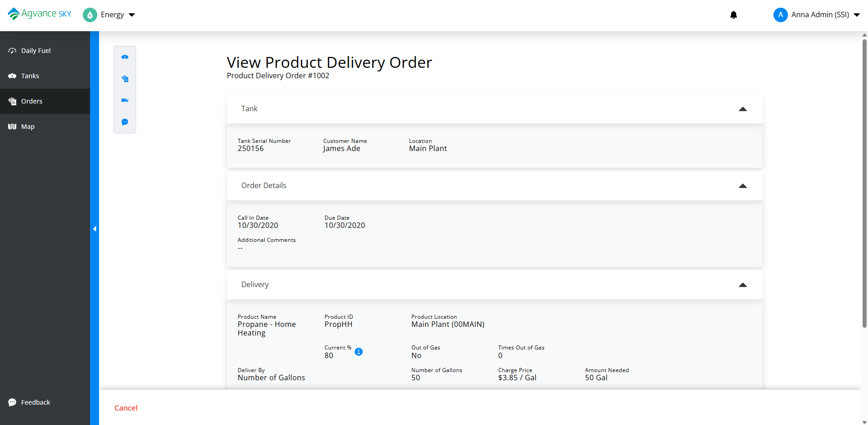The width and height of the screenshot is (868, 425).
Task: Collapse the Delivery section
Action: (743, 285)
